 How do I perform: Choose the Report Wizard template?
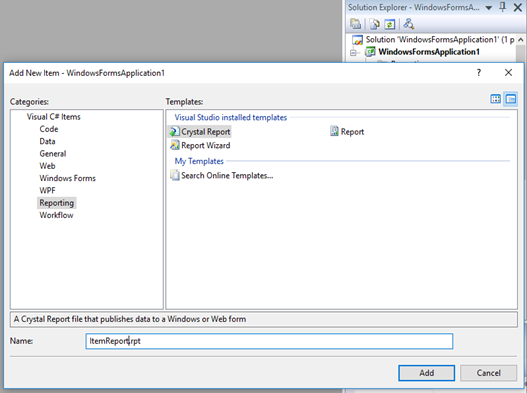point(200,145)
